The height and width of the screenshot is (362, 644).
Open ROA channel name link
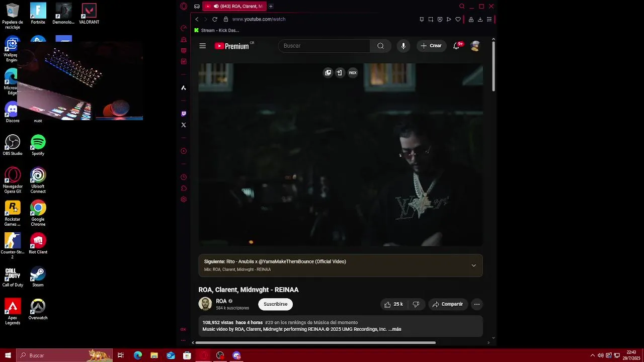coord(221,301)
